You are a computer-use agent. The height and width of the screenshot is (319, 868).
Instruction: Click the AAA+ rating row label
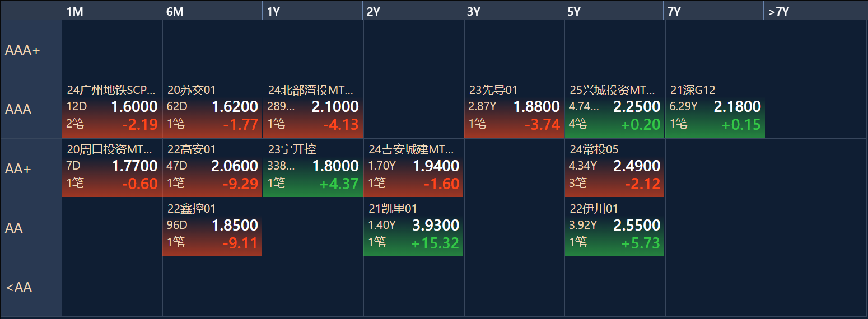(31, 50)
